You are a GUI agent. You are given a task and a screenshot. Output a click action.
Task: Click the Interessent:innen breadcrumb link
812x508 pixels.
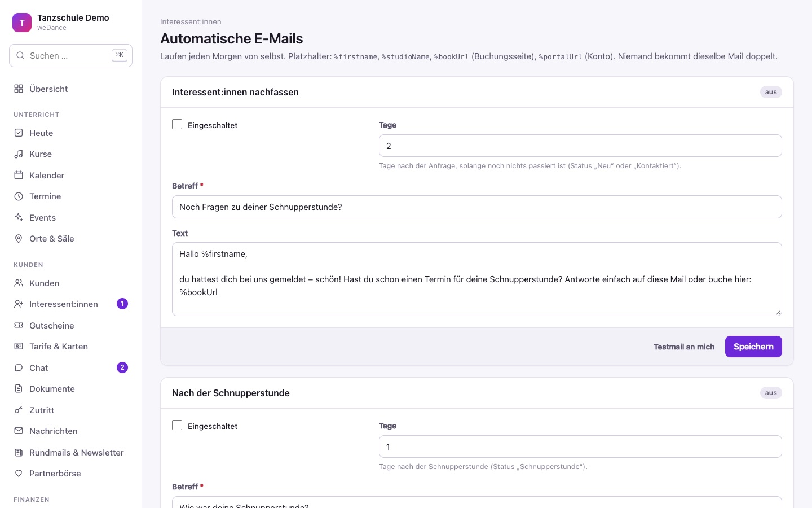191,21
